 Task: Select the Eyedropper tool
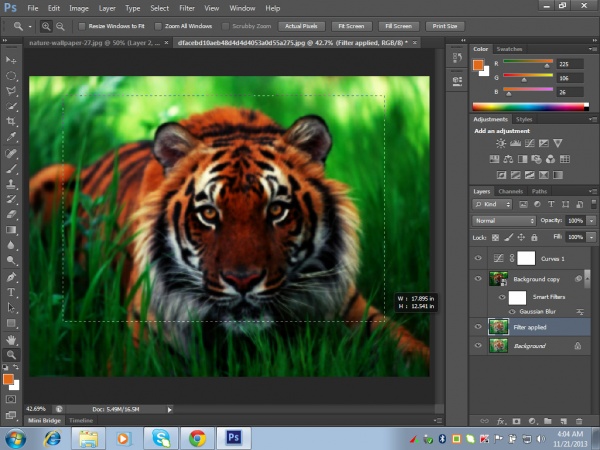click(11, 135)
